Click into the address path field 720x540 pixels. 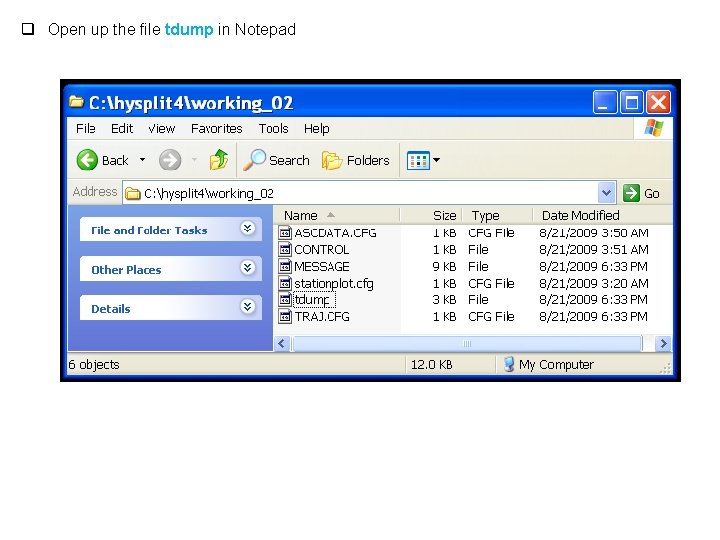click(360, 193)
